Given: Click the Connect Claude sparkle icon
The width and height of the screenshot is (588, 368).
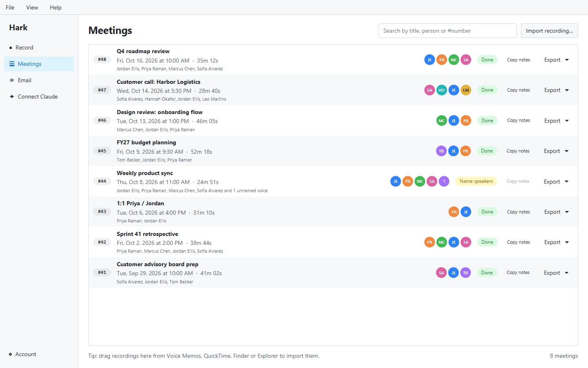Looking at the screenshot, I should coord(12,96).
